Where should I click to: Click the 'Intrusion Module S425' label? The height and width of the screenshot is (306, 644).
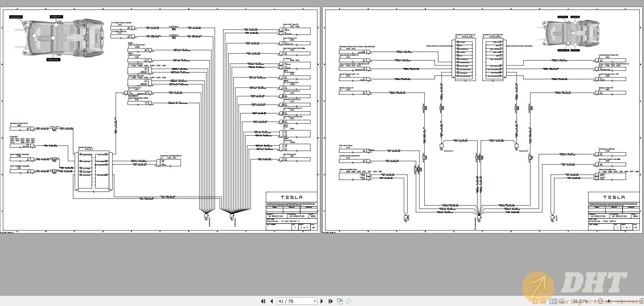[x=19, y=123]
